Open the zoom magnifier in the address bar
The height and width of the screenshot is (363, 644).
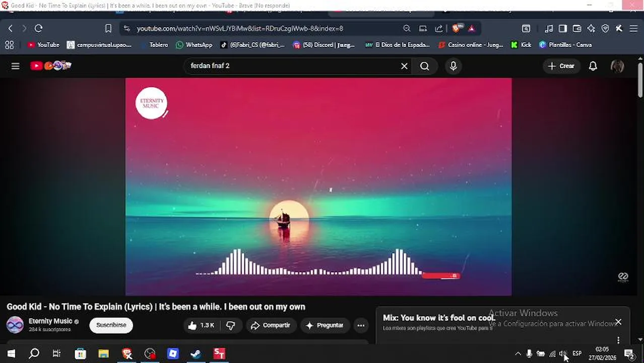click(407, 29)
